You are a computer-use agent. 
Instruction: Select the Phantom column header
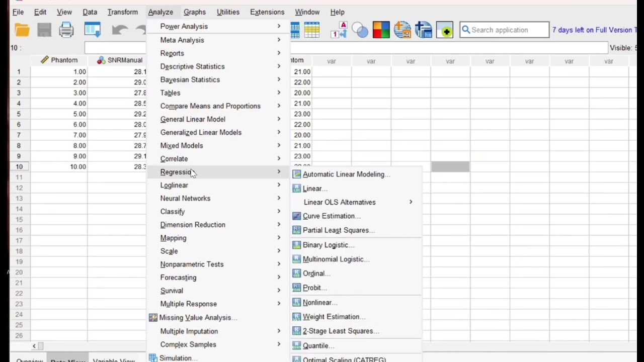[59, 60]
